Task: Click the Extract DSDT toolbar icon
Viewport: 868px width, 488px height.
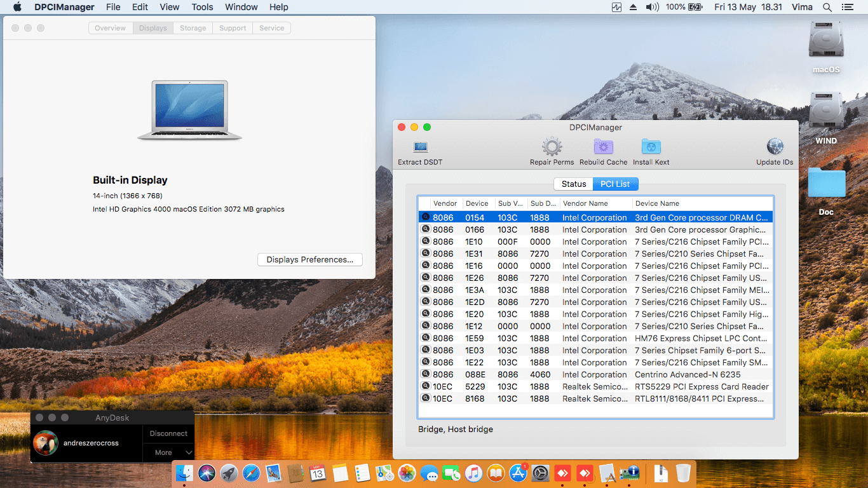Action: [x=420, y=147]
